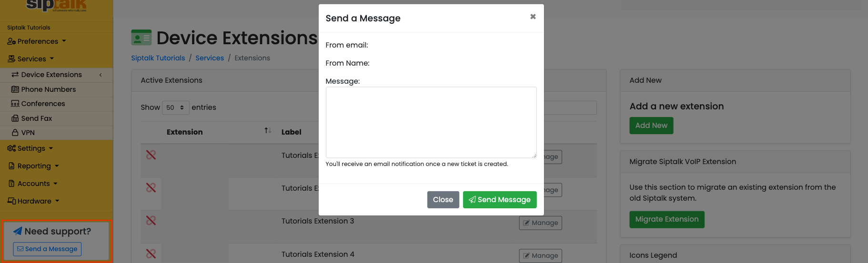Viewport: 868px width, 263px height.
Task: Expand the Preferences menu
Action: [x=37, y=41]
